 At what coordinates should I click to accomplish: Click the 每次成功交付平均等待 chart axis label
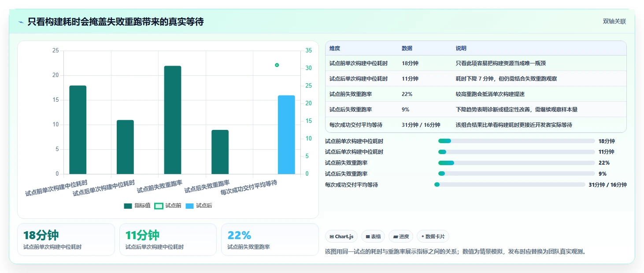[249, 188]
